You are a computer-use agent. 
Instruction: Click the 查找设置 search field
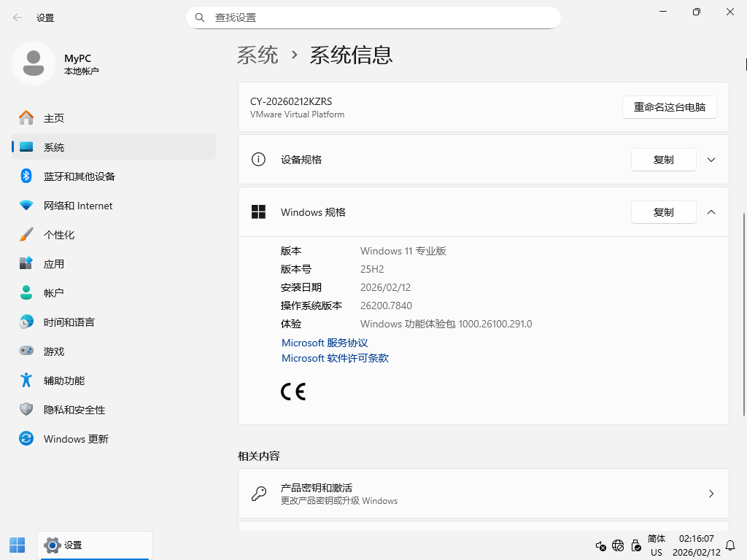coord(379,17)
